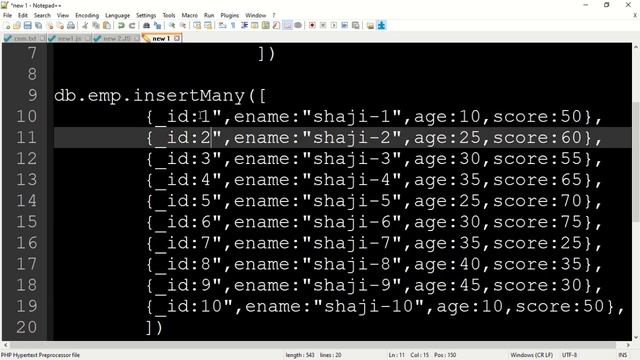This screenshot has height=360, width=640.
Task: Click the Print toolbar icon
Action: [71, 25]
